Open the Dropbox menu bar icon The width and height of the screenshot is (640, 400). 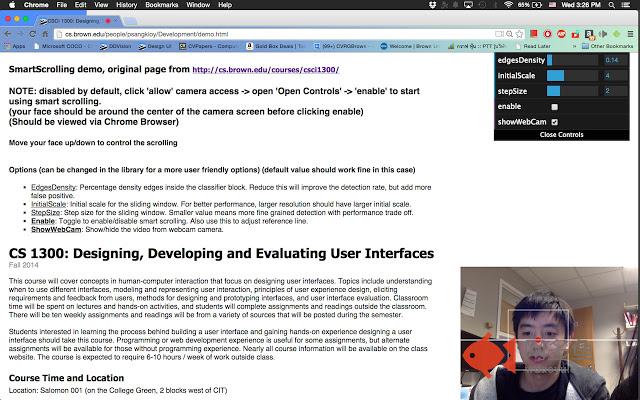click(433, 5)
